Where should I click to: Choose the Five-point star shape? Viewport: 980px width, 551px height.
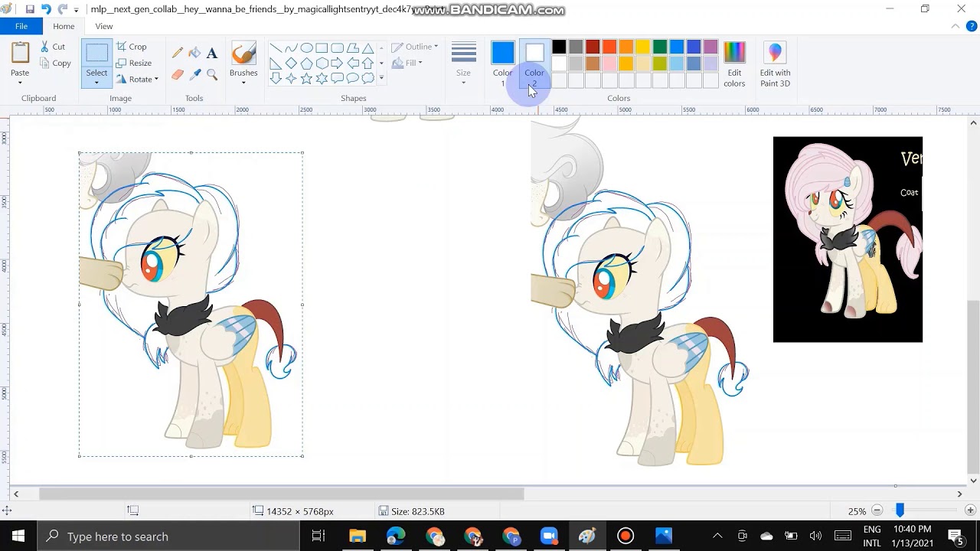306,78
